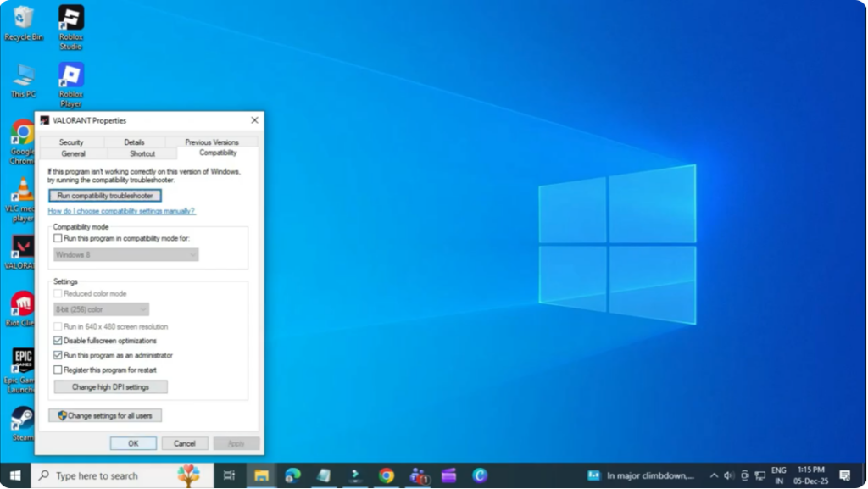This screenshot has width=868, height=489.
Task: Enable Run this program in compatibility mode
Action: [58, 238]
